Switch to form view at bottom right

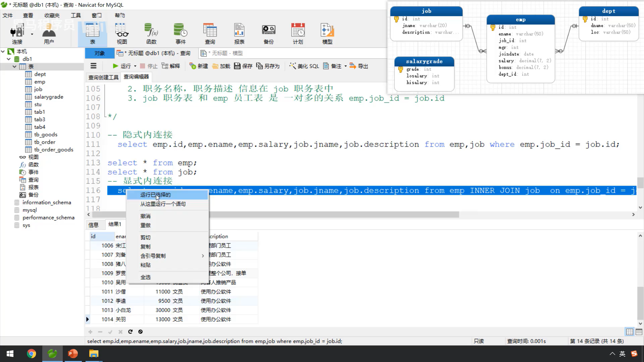pos(639,332)
